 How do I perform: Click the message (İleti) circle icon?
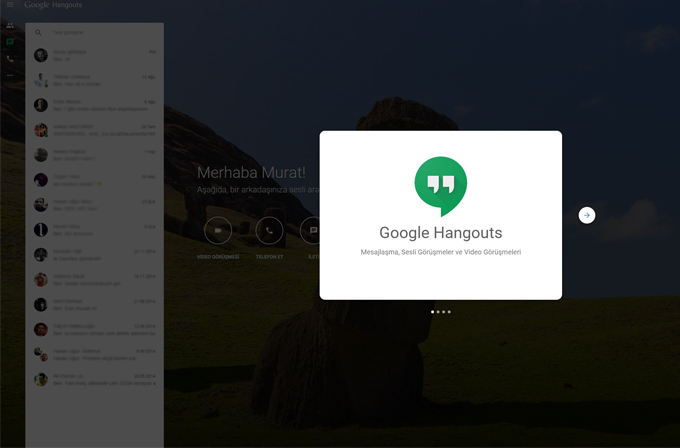pyautogui.click(x=311, y=230)
